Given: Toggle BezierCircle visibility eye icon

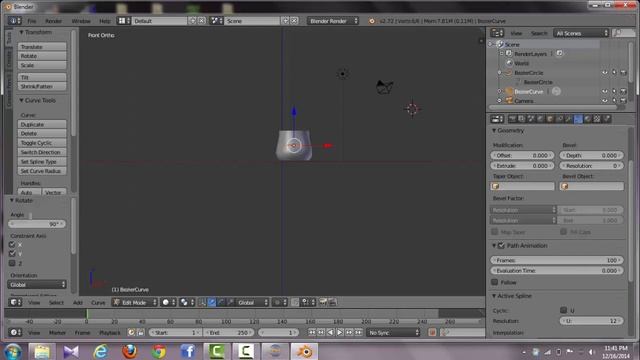Looking at the screenshot, I should (604, 73).
